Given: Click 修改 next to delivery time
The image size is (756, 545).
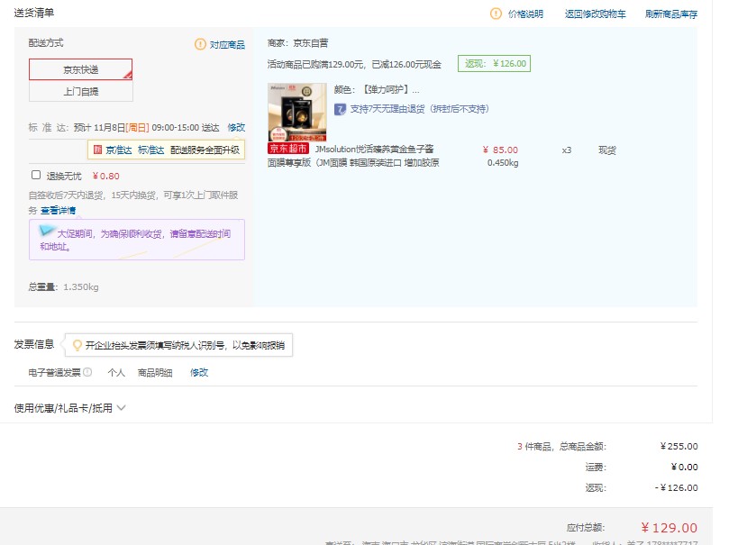Looking at the screenshot, I should click(x=236, y=127).
